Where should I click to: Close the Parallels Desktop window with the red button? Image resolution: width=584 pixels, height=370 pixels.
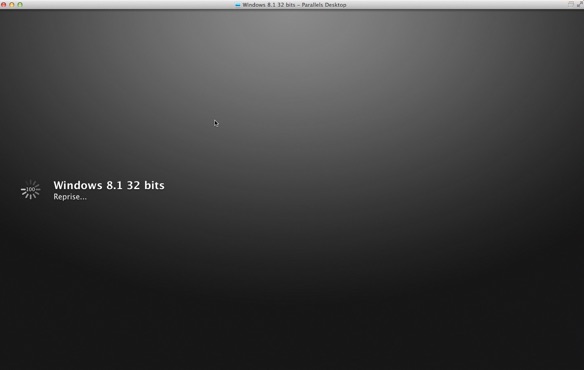pyautogui.click(x=4, y=5)
